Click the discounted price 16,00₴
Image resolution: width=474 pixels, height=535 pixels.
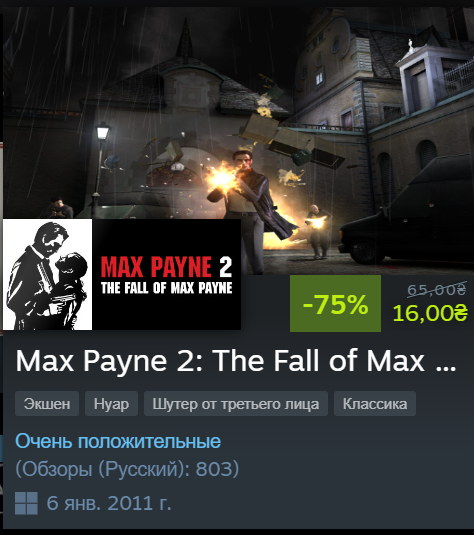(430, 313)
